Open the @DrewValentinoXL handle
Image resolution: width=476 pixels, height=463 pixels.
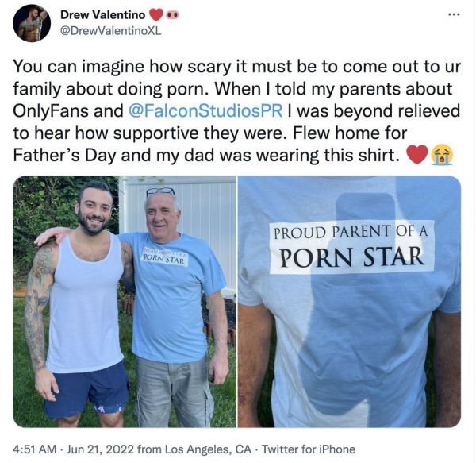111,31
